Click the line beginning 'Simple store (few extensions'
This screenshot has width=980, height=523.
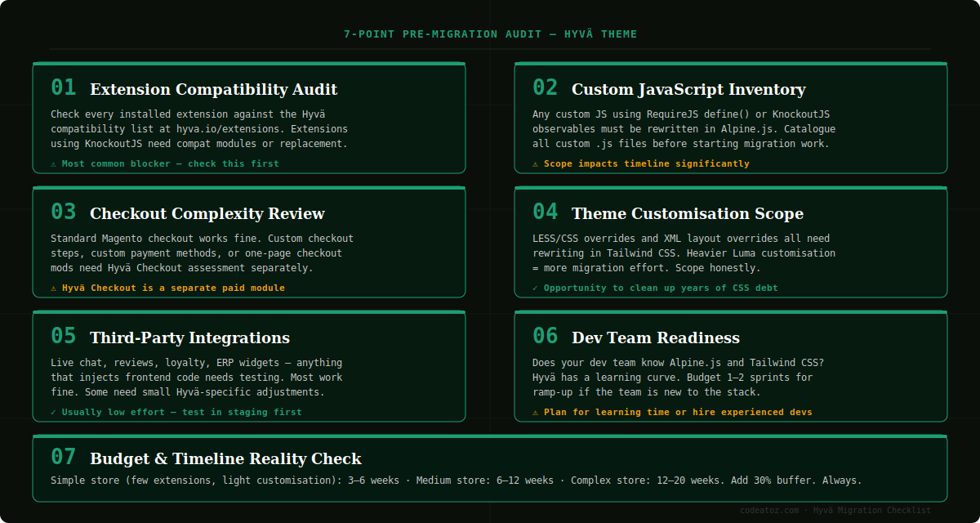pos(457,481)
